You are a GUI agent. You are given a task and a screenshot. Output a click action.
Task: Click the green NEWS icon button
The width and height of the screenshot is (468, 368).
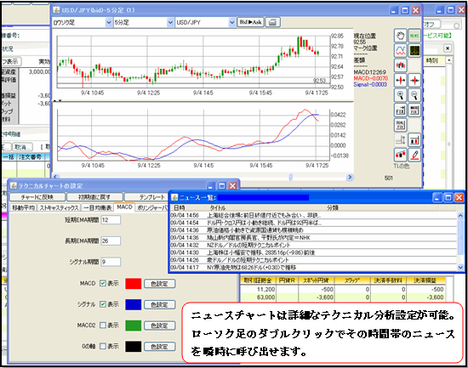pos(414,35)
